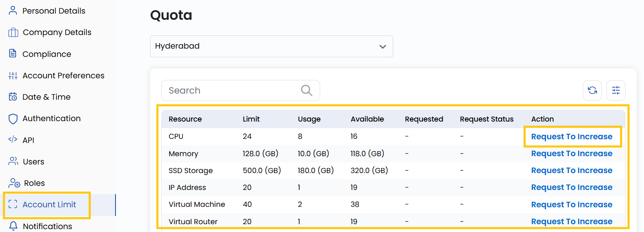
Task: Select the Account Limit menu item
Action: [x=49, y=205]
